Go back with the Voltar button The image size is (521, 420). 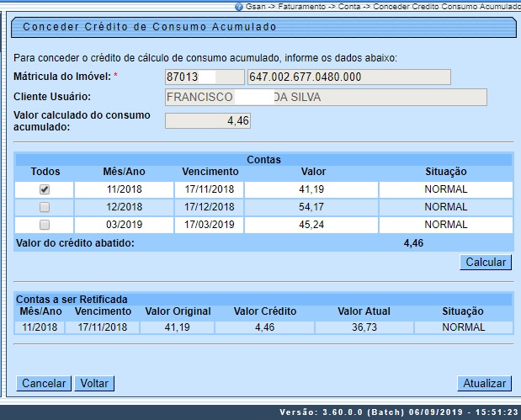(94, 384)
